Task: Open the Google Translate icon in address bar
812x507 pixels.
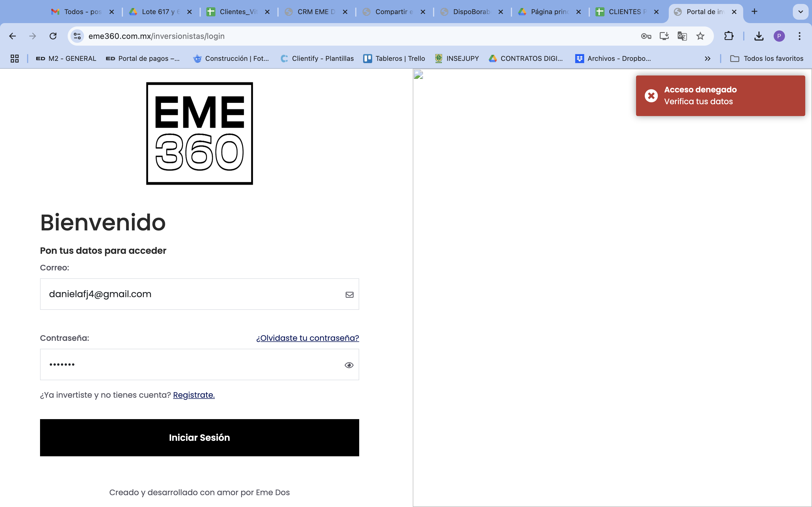Action: (x=682, y=36)
